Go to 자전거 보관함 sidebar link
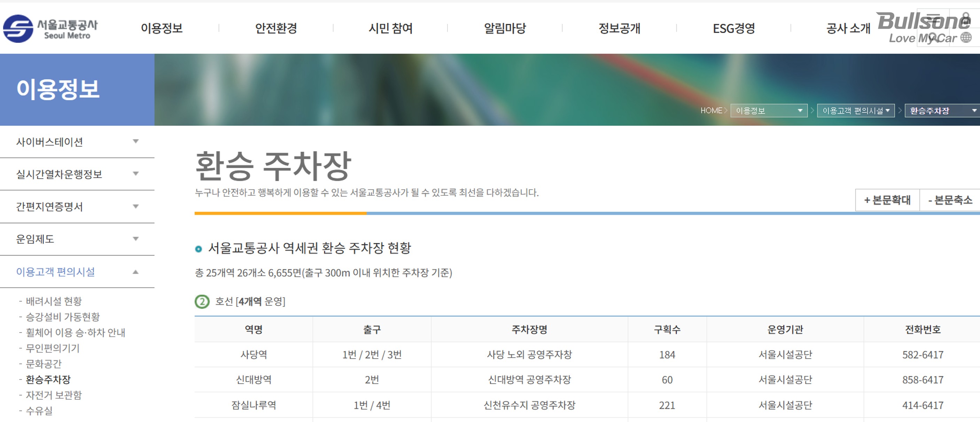This screenshot has width=980, height=422. coord(54,395)
